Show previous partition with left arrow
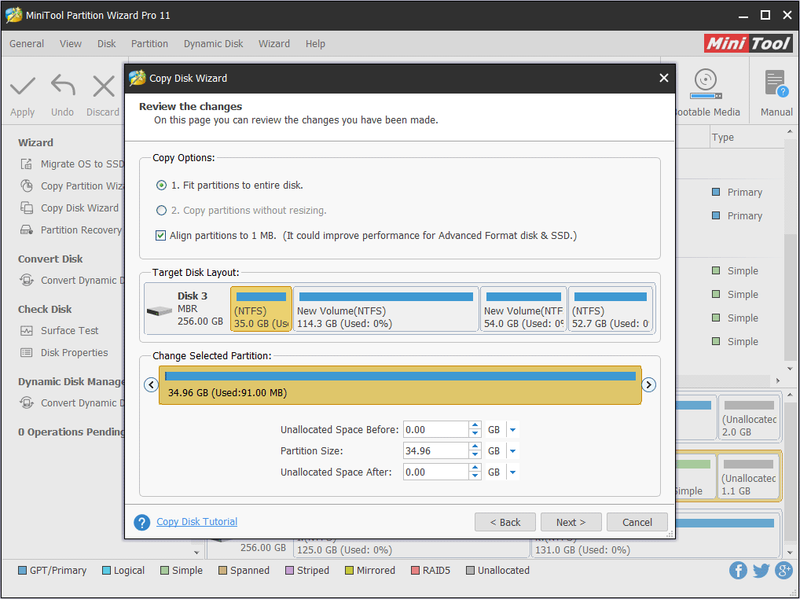This screenshot has height=599, width=800. (x=151, y=385)
